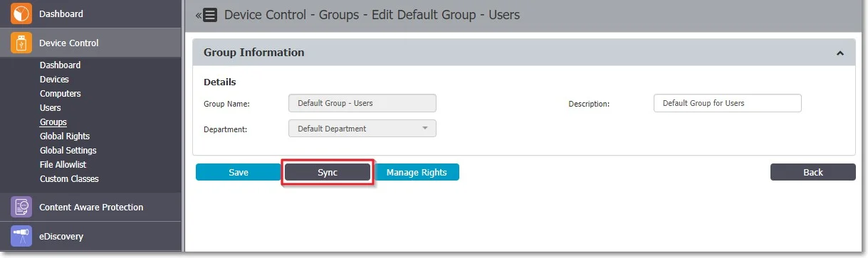Click the Description input field
This screenshot has width=868, height=258.
[727, 103]
